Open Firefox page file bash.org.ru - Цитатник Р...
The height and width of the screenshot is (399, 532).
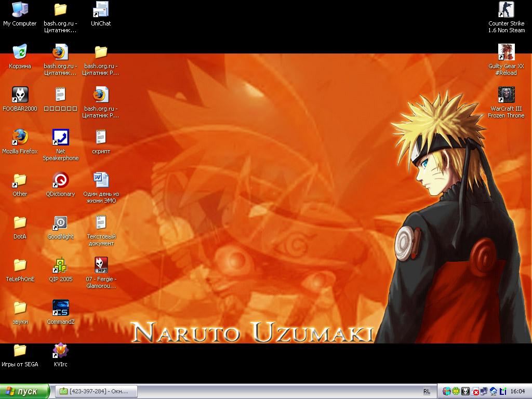[x=101, y=102]
